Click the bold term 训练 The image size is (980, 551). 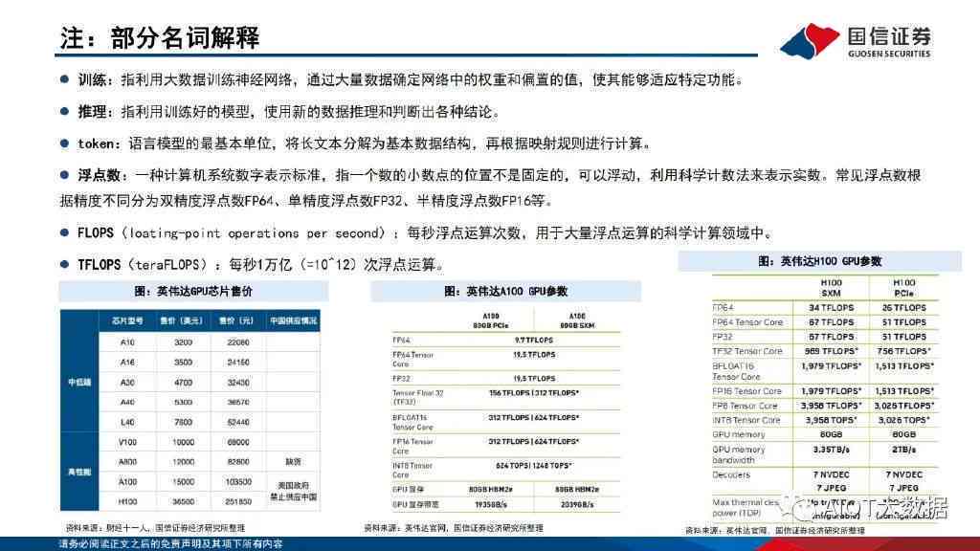[92, 80]
